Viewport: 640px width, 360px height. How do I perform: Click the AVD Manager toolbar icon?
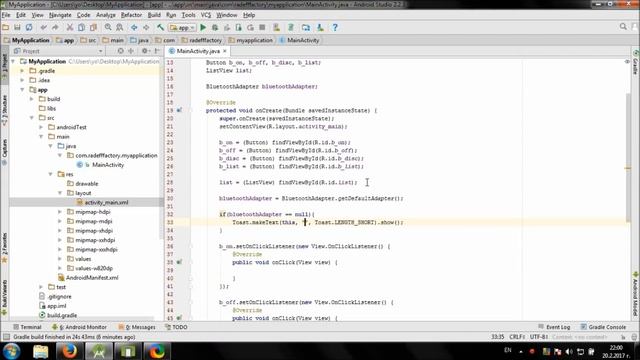(276, 27)
